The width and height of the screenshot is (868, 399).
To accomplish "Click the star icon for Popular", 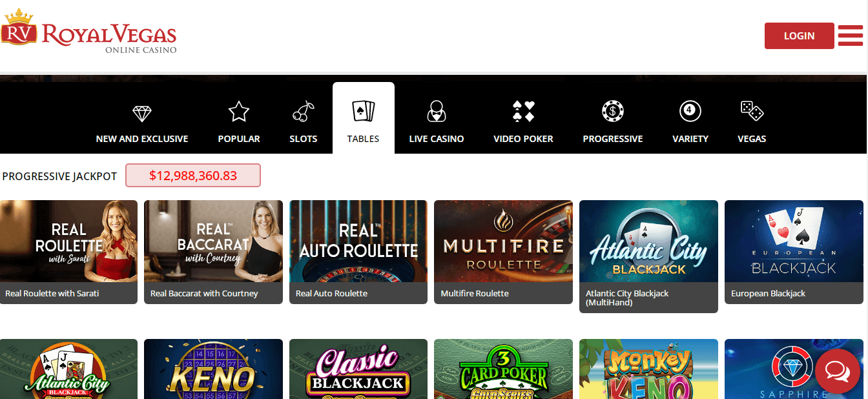I will (239, 112).
